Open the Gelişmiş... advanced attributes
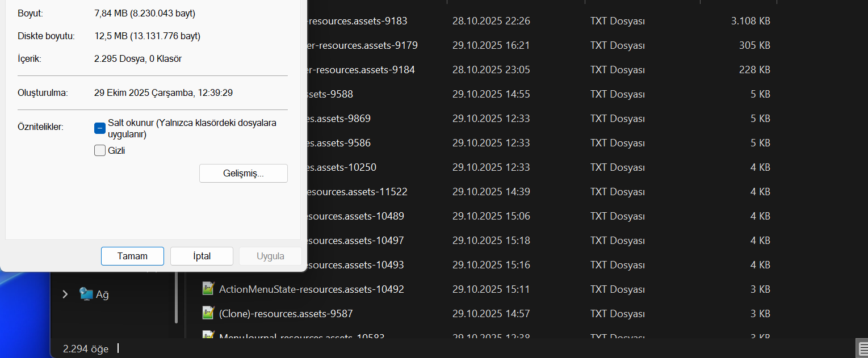Viewport: 868px width, 358px height. click(x=243, y=174)
